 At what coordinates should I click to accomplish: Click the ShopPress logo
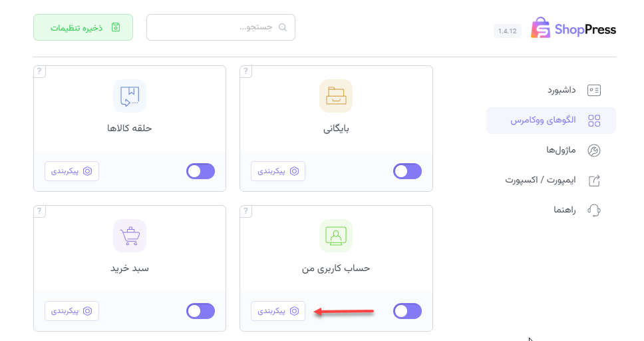[573, 29]
